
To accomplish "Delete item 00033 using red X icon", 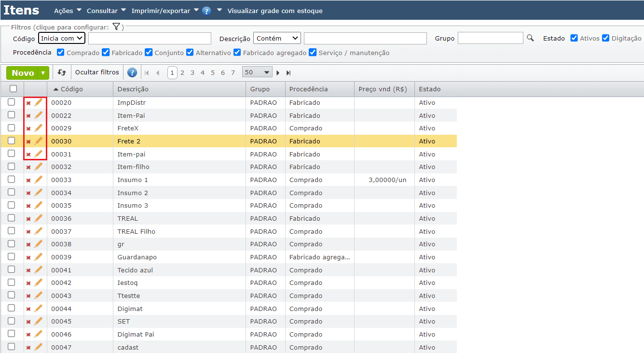I will [x=28, y=180].
